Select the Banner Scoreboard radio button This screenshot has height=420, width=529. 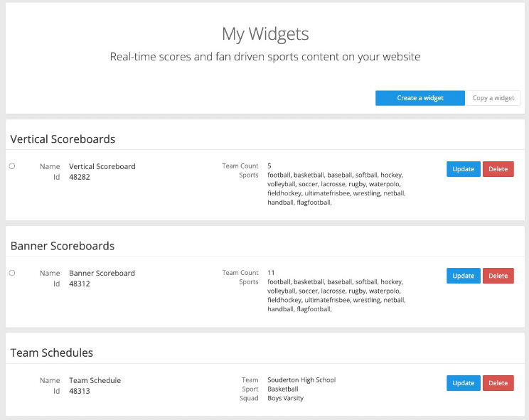[x=12, y=273]
